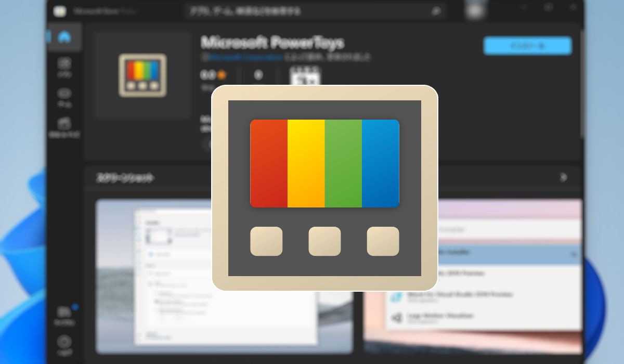Click the Microsoft Store logo in the title bar

tap(60, 11)
